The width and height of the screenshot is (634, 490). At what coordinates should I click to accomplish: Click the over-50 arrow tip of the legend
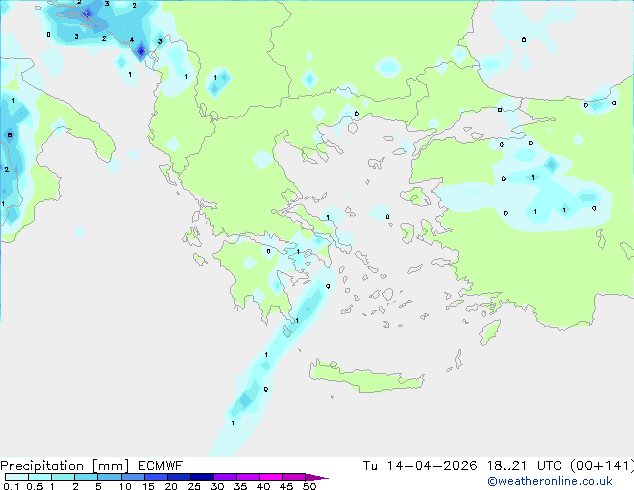click(317, 477)
